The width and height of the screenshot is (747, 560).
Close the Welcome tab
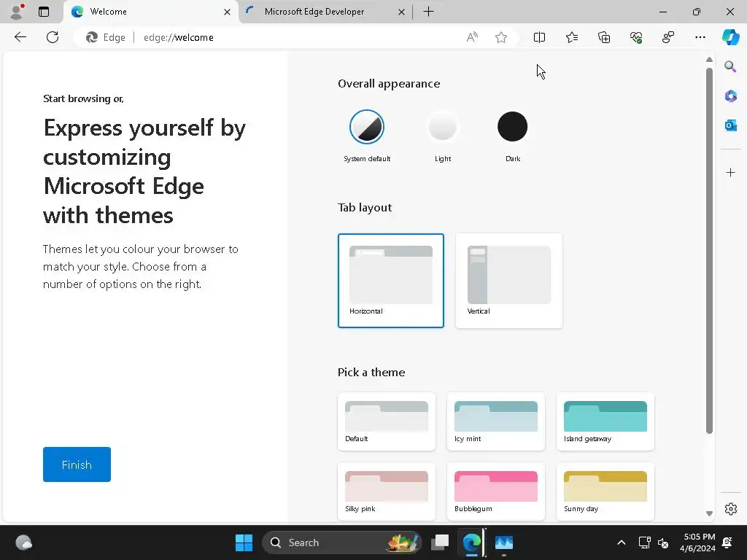(228, 12)
